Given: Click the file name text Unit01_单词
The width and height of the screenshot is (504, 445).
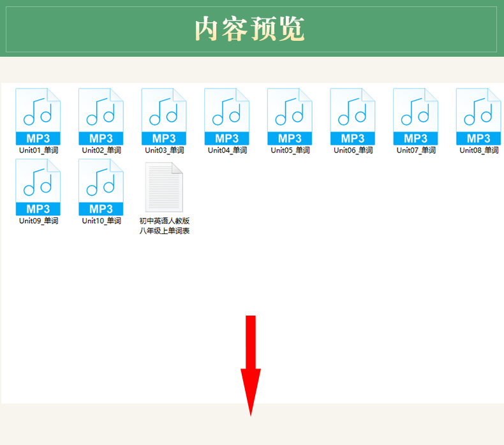Looking at the screenshot, I should (38, 150).
